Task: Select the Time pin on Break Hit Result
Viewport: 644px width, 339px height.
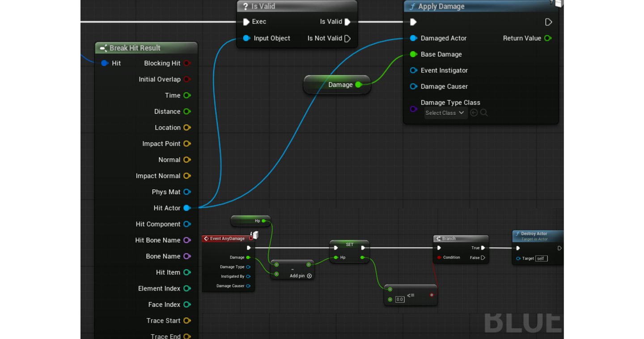Action: [187, 95]
